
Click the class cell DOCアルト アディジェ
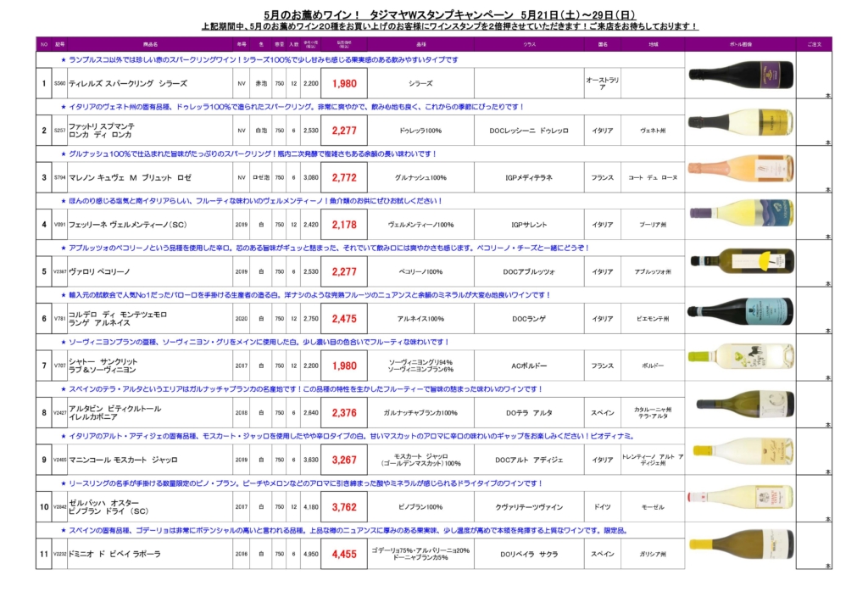[x=529, y=460]
